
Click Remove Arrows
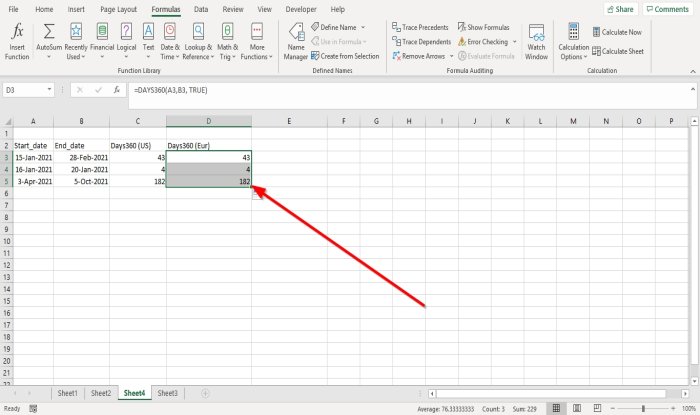419,56
